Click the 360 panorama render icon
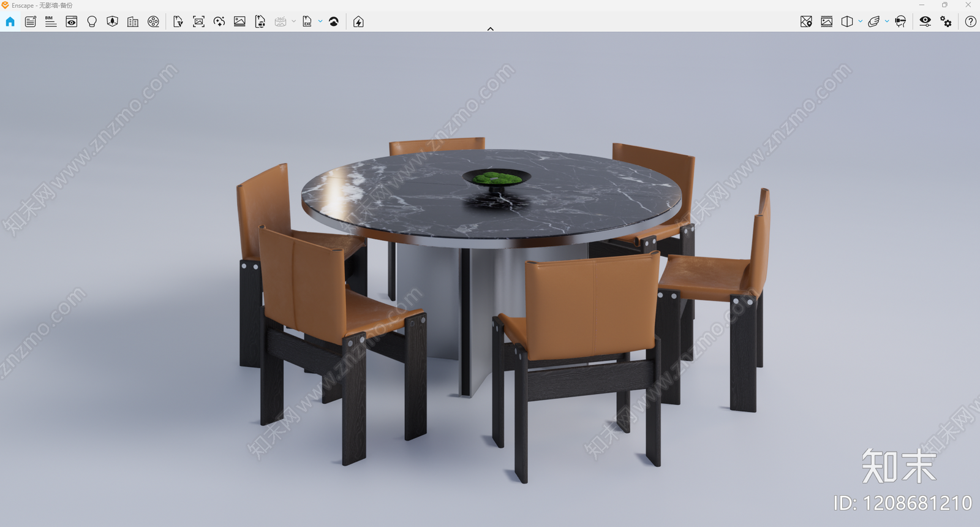 tap(281, 21)
